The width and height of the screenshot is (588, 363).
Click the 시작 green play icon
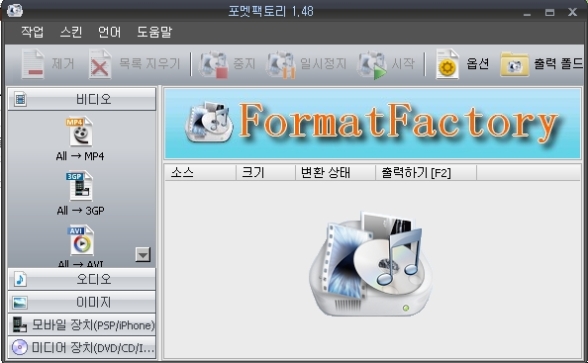pyautogui.click(x=372, y=64)
